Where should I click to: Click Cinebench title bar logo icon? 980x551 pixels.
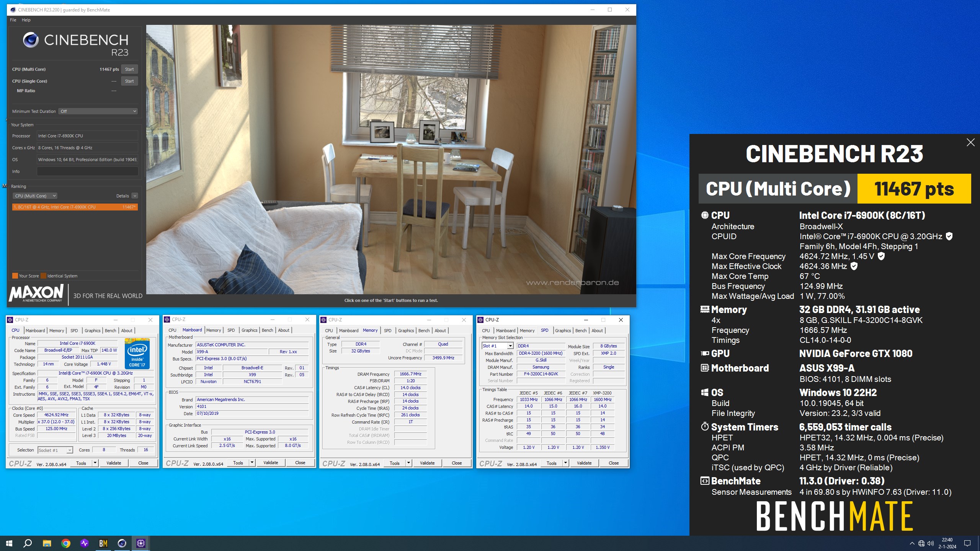point(13,10)
